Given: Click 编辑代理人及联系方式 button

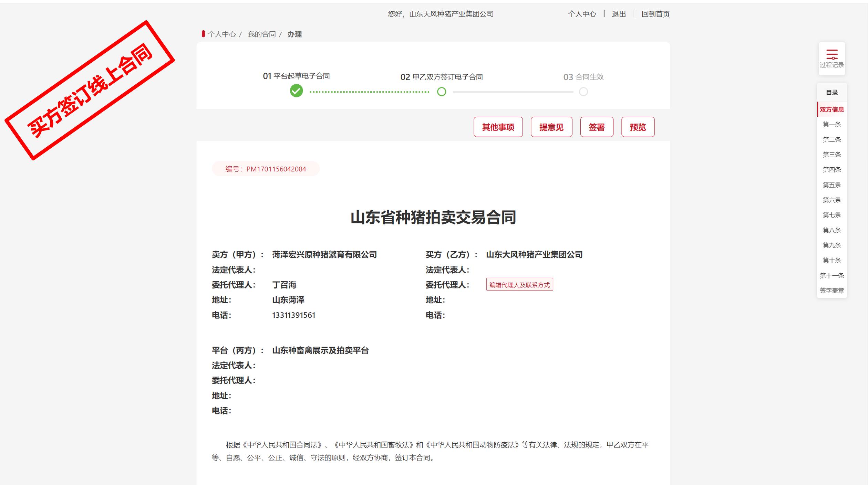Looking at the screenshot, I should pyautogui.click(x=519, y=285).
